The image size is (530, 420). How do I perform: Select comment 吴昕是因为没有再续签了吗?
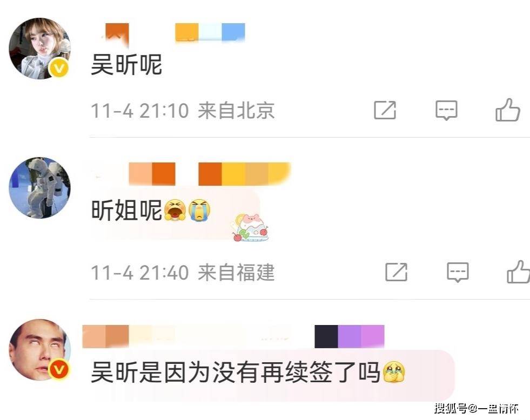(x=248, y=372)
